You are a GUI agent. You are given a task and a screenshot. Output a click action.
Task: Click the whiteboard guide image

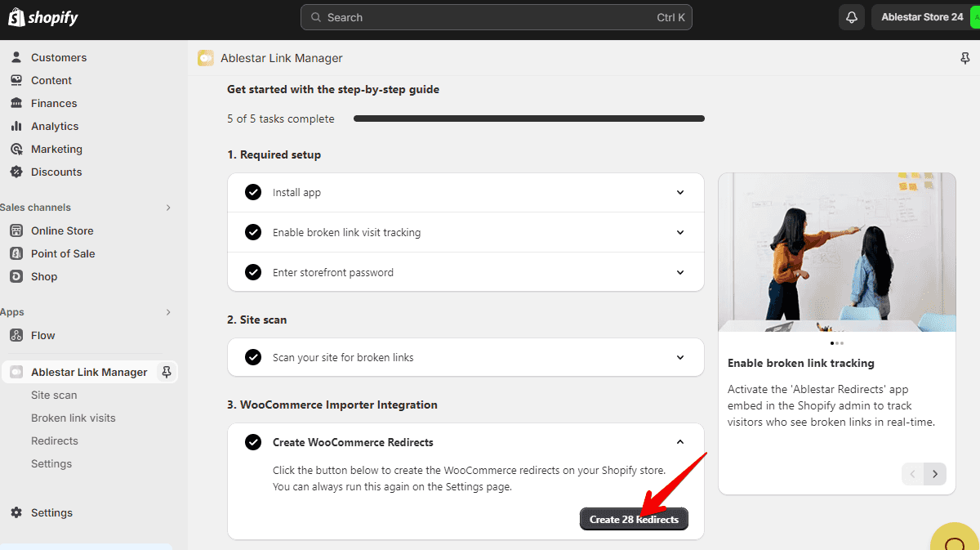837,252
